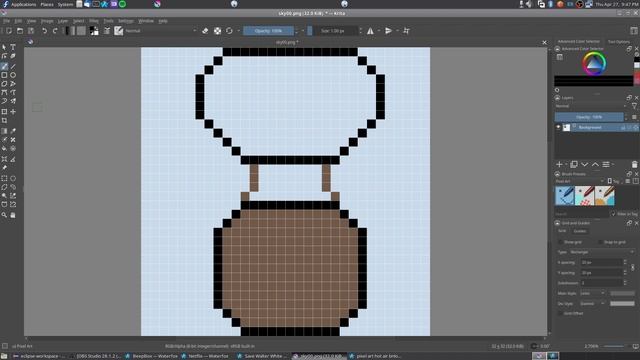Image resolution: width=640 pixels, height=360 pixels.
Task: Save the document using toolbar icon
Action: click(x=31, y=31)
